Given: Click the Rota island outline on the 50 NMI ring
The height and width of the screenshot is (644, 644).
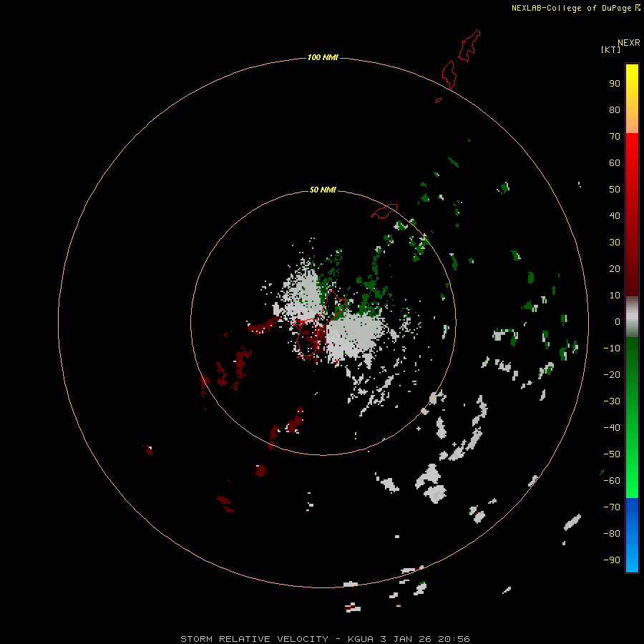Looking at the screenshot, I should click(x=384, y=211).
